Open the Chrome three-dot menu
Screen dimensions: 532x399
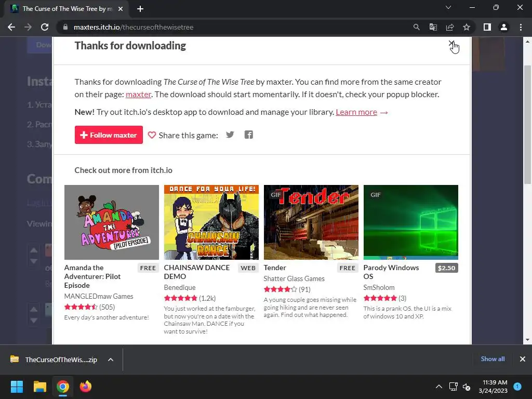pos(521,27)
